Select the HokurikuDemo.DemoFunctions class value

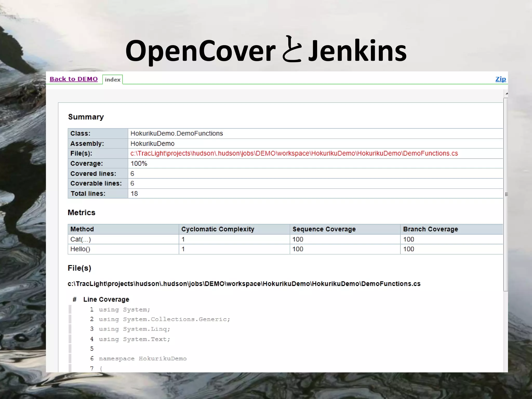[x=177, y=134]
